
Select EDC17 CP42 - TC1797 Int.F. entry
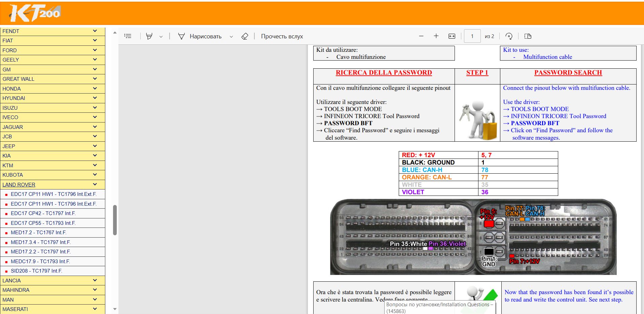click(43, 213)
